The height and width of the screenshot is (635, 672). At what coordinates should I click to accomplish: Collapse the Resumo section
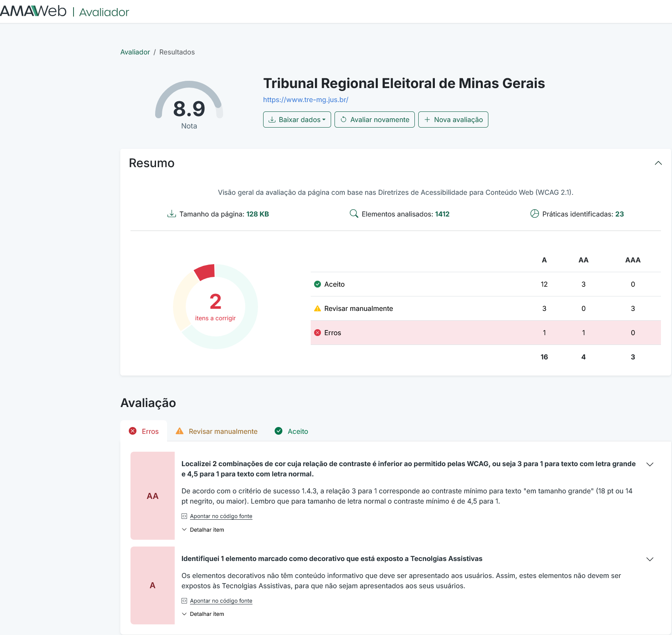tap(658, 163)
